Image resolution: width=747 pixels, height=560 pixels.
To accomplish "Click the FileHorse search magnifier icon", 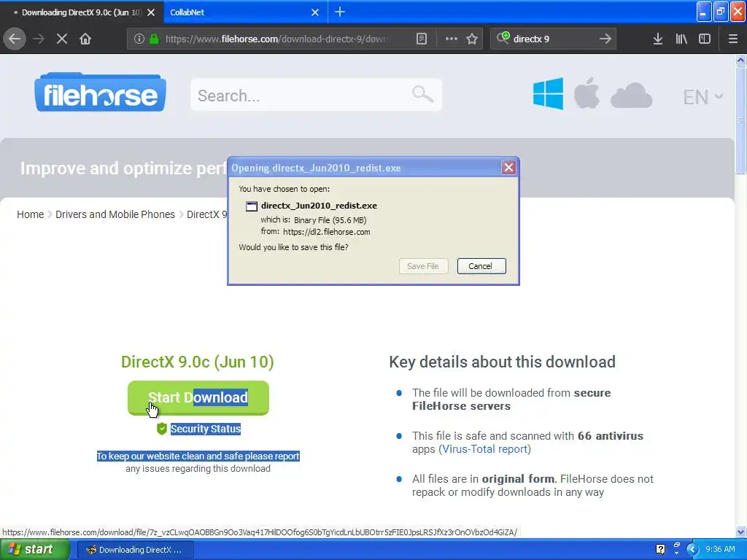I will (422, 94).
